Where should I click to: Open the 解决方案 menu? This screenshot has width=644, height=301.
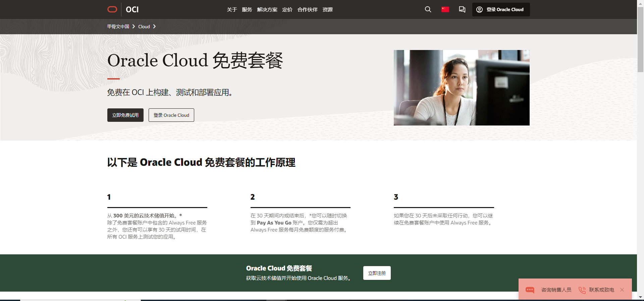(x=267, y=10)
